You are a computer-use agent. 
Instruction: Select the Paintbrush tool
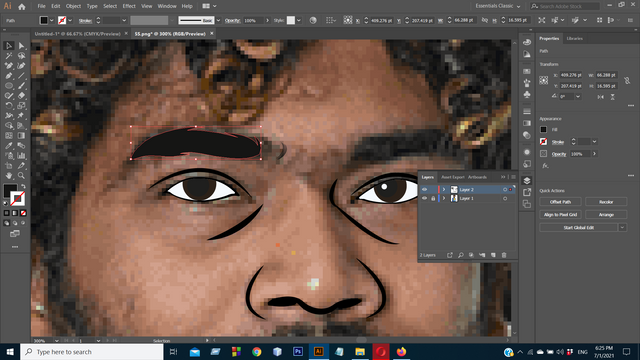tap(21, 86)
